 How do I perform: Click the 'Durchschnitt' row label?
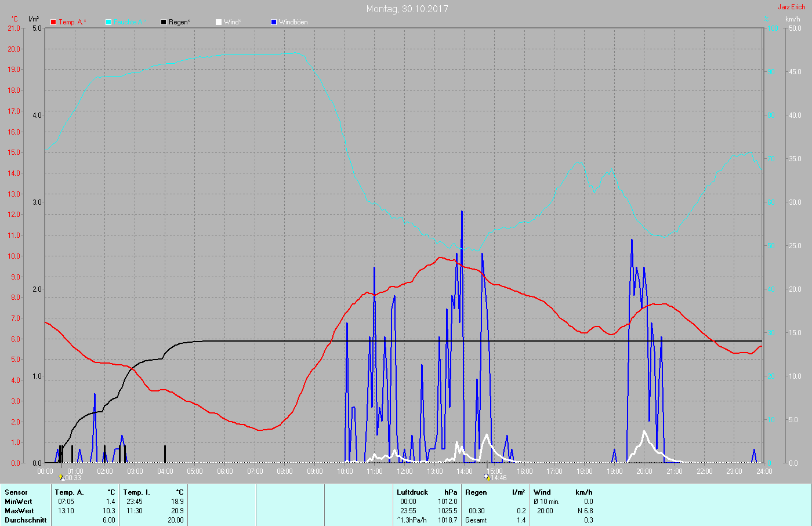(26, 520)
